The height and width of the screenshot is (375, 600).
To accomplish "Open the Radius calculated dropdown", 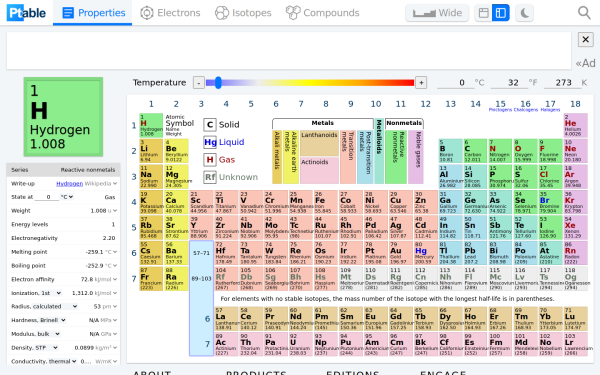I will [44, 306].
